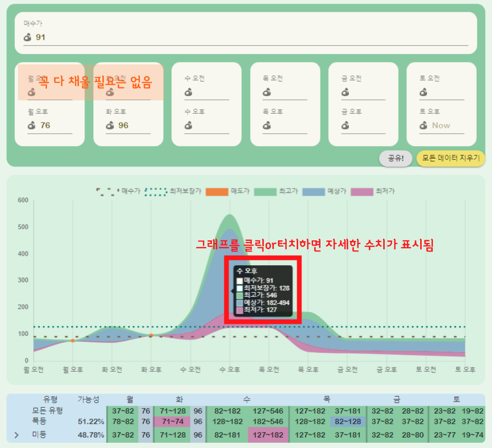Click bell bag icon under 월 오후
Image resolution: width=492 pixels, height=448 pixels.
tap(31, 126)
